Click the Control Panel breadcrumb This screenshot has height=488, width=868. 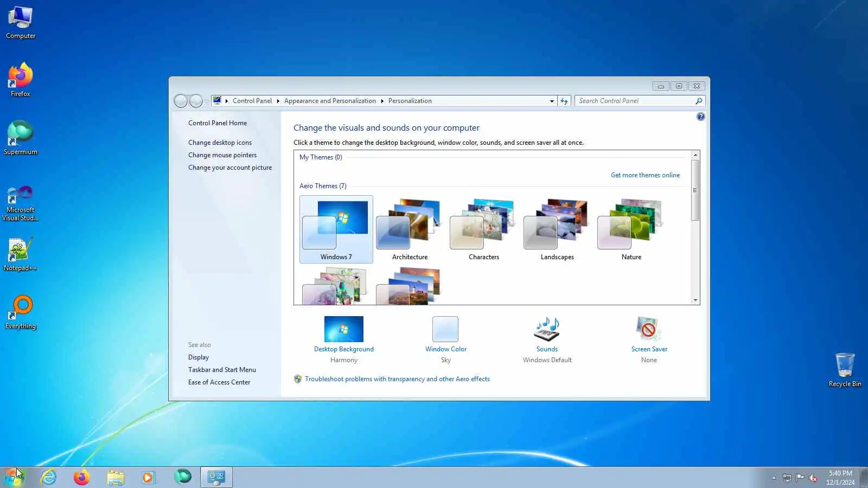click(x=252, y=101)
